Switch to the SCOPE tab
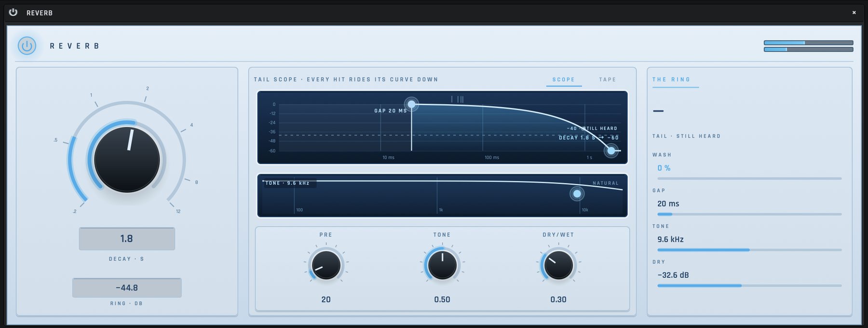 [564, 80]
